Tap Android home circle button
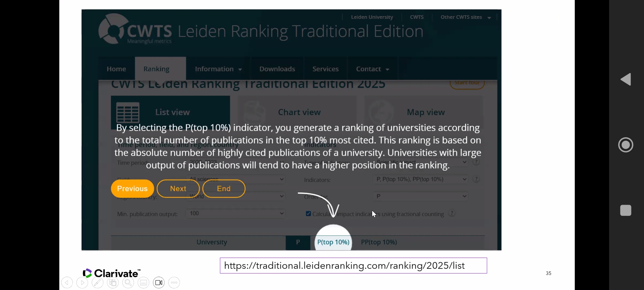The width and height of the screenshot is (644, 290). [625, 145]
